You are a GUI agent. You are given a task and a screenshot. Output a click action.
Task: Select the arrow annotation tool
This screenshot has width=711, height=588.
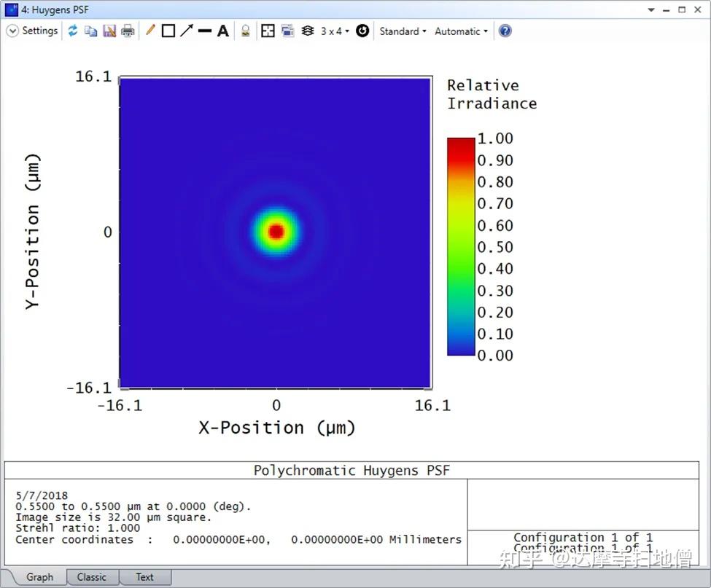coord(185,31)
